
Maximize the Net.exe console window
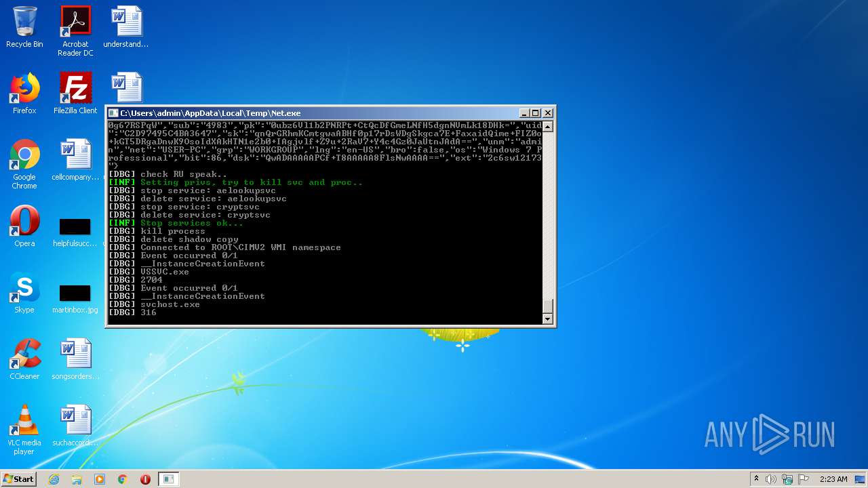(536, 113)
